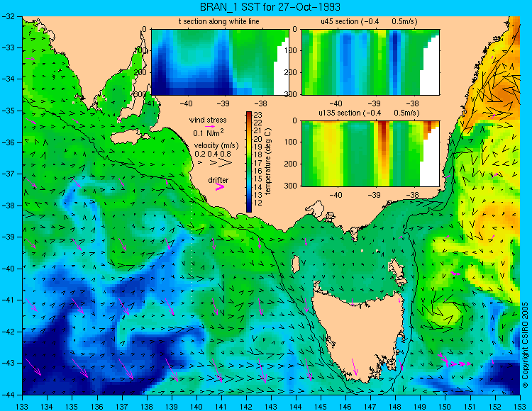This screenshot has width=532, height=411.
Task: Click the -38 latitude axis label
Action: tap(9, 205)
